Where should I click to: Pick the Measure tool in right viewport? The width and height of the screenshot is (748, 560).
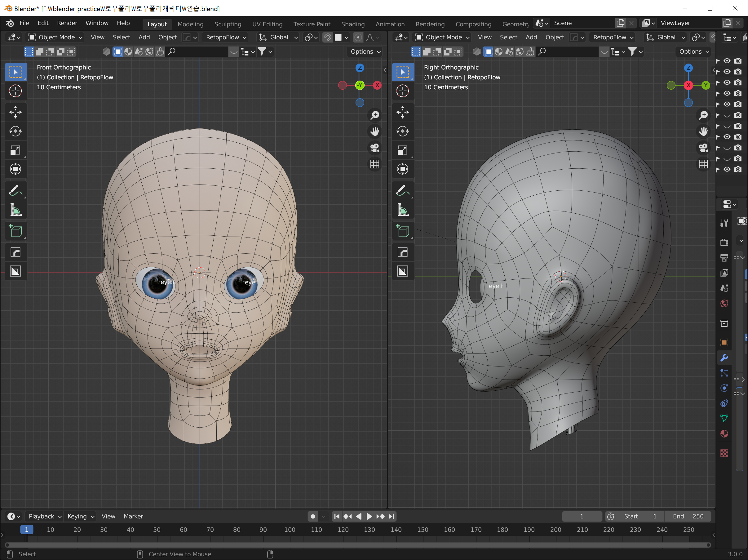click(402, 210)
